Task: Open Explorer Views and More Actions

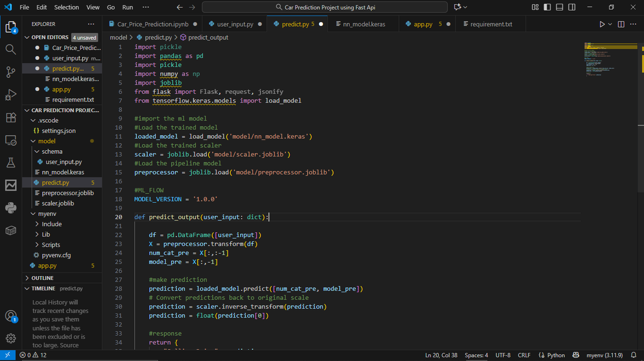Action: point(91,24)
